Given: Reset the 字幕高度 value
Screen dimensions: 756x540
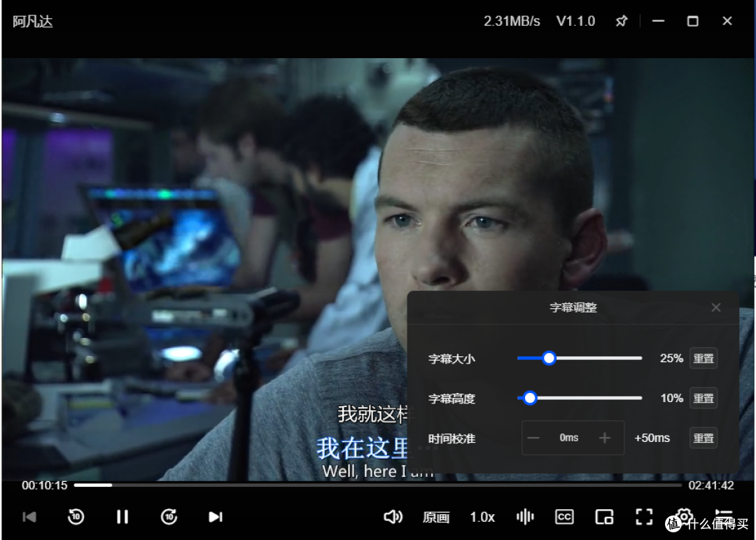Looking at the screenshot, I should tap(703, 398).
